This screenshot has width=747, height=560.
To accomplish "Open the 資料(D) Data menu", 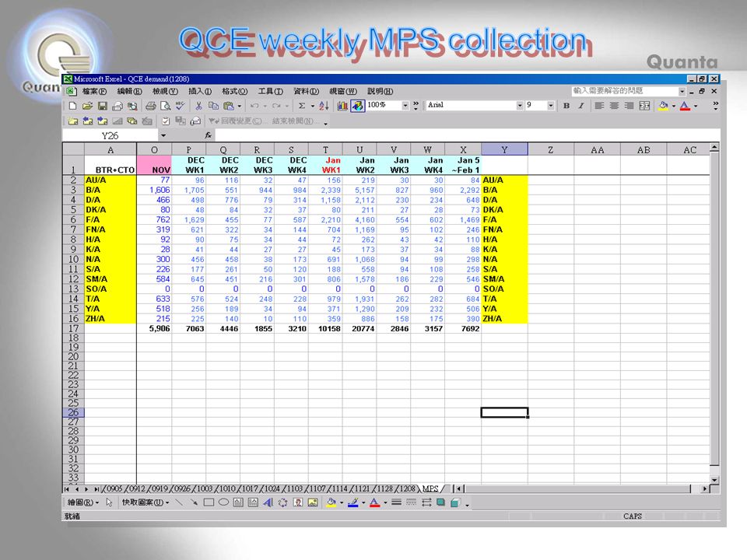I will click(307, 92).
